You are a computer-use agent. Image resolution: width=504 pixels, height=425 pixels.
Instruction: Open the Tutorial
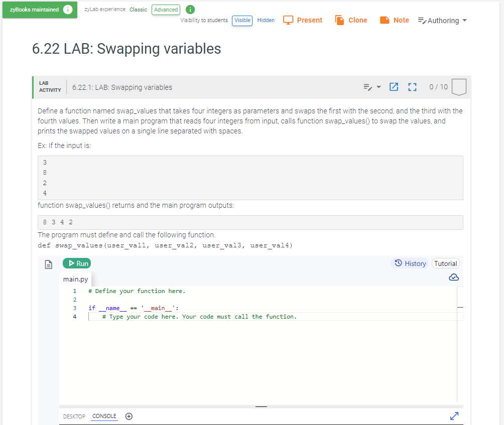pyautogui.click(x=445, y=263)
